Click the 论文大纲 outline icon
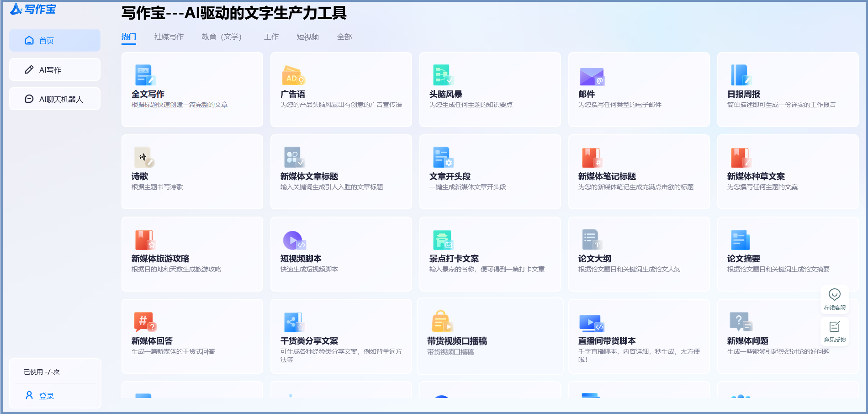868x414 pixels. click(x=592, y=239)
